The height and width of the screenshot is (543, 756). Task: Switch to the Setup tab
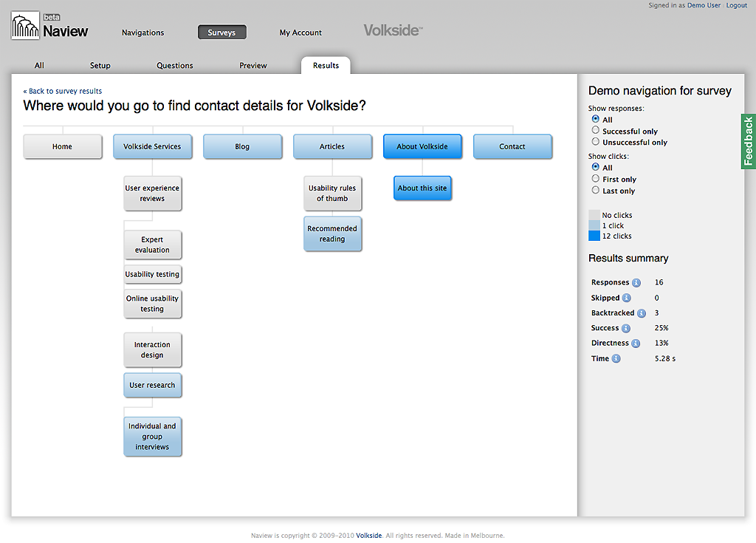[x=100, y=65]
